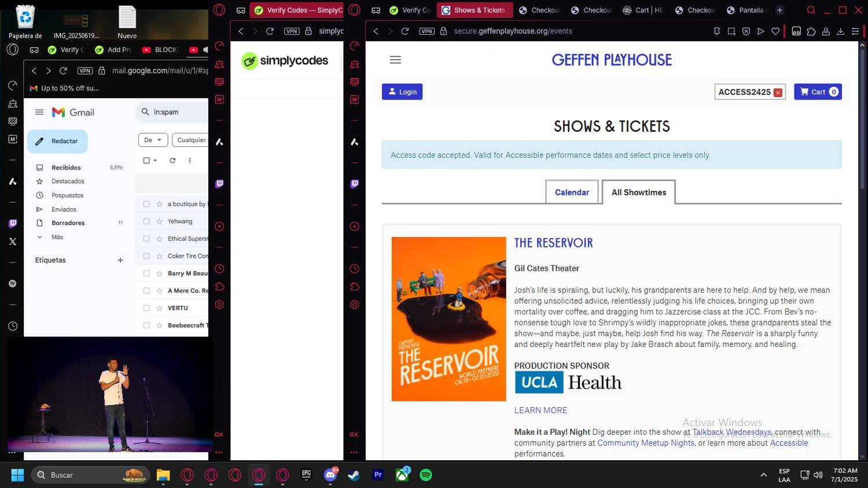This screenshot has height=488, width=868.
Task: Open the select-all dropdown arrow in Gmail
Action: (155, 161)
